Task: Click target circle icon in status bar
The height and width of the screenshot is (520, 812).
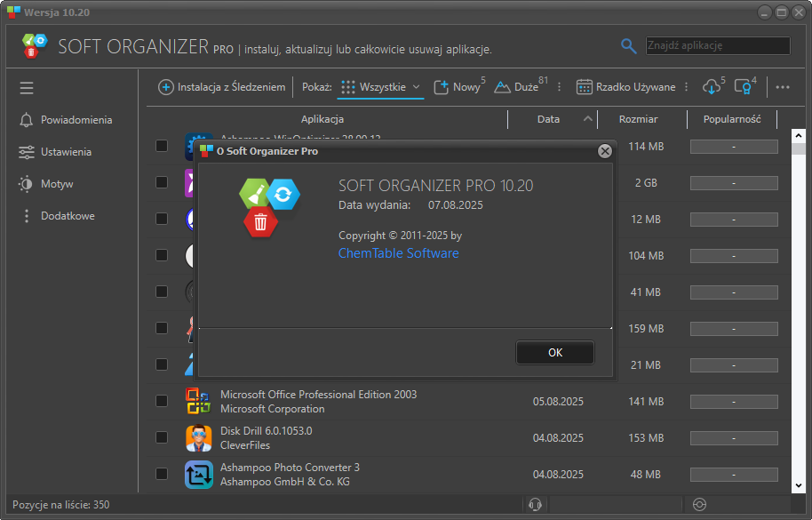Action: point(699,504)
